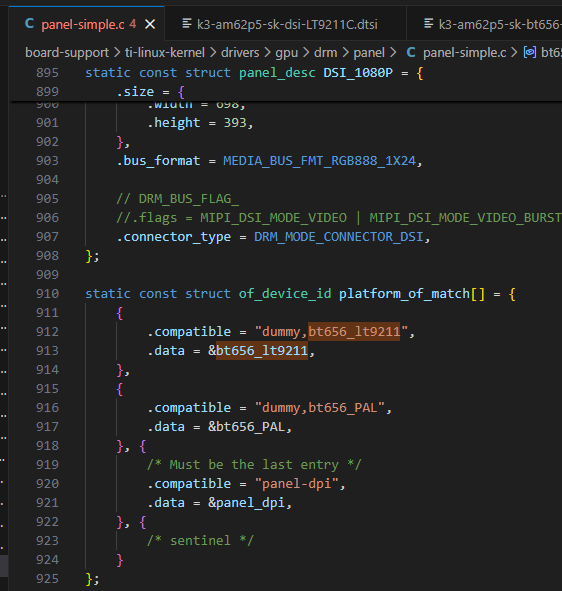Viewport: 562px width, 591px height.
Task: Click line number 910
Action: [47, 294]
